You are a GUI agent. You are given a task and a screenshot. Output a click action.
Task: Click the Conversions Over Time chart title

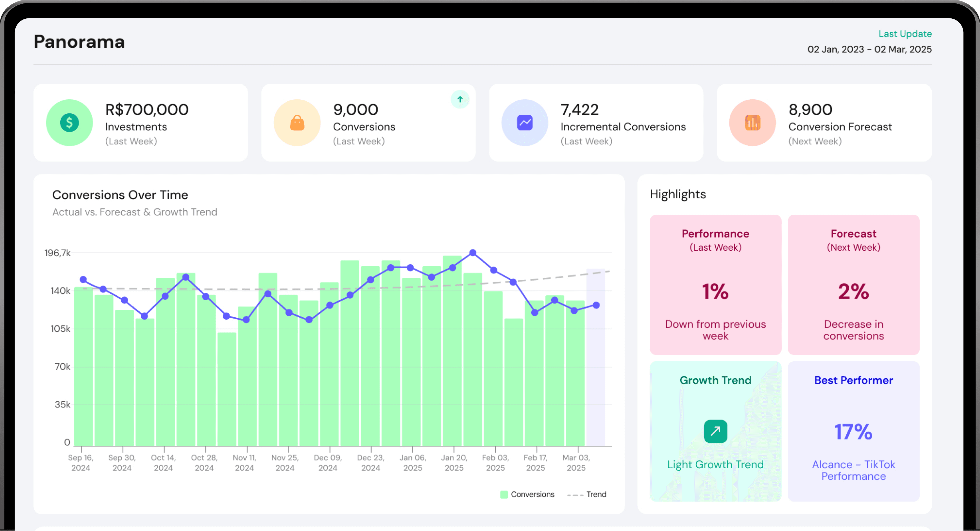click(120, 195)
